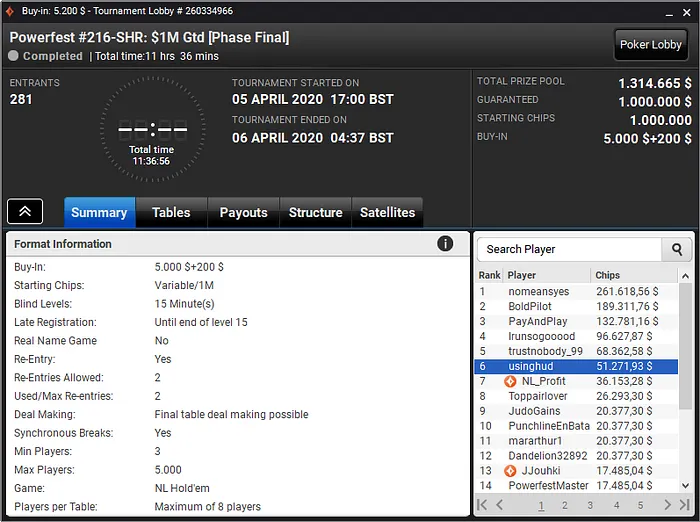Click the 'Final table deal making possible' text

point(231,414)
